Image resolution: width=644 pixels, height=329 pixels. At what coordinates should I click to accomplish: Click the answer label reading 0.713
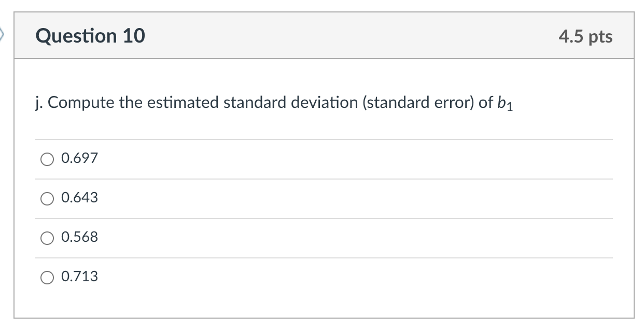pyautogui.click(x=79, y=277)
